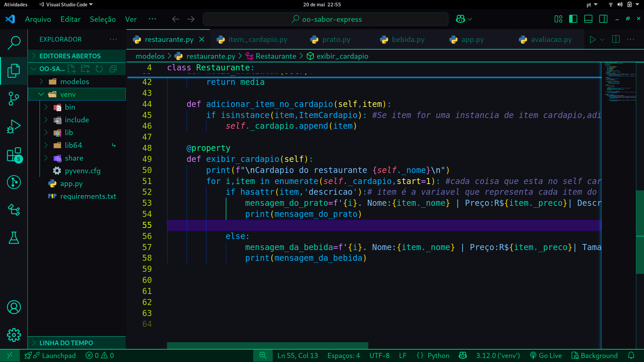Expand the LINHA DO TEMPO section
The image size is (644, 362).
(x=77, y=343)
